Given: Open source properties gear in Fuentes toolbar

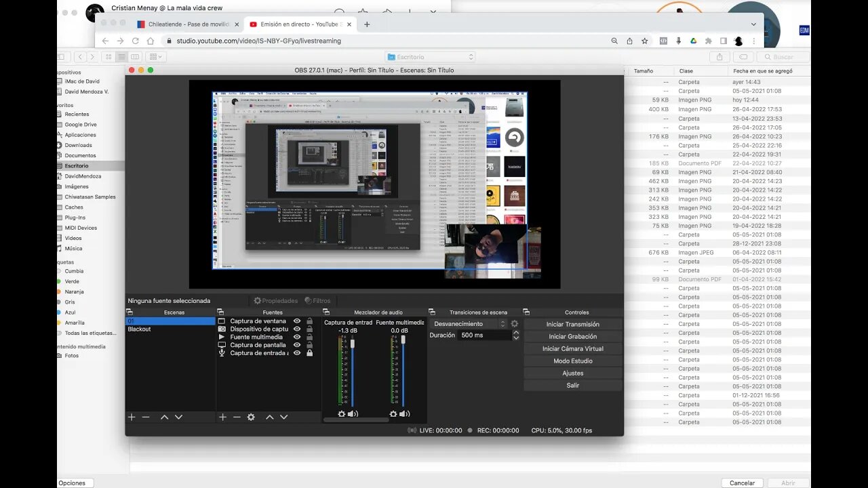Looking at the screenshot, I should click(251, 417).
